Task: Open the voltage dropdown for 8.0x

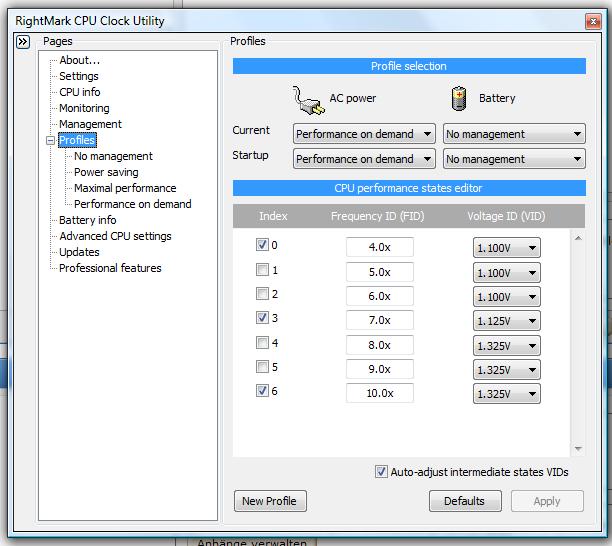Action: click(507, 345)
